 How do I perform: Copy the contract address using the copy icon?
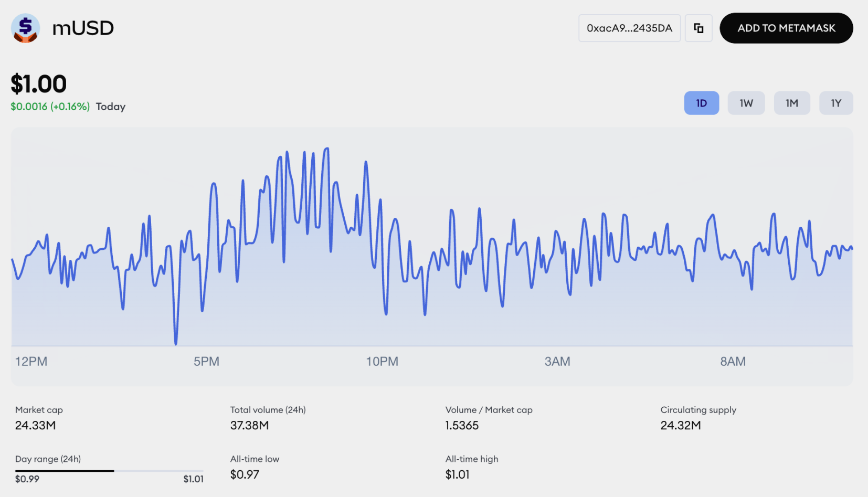click(698, 28)
